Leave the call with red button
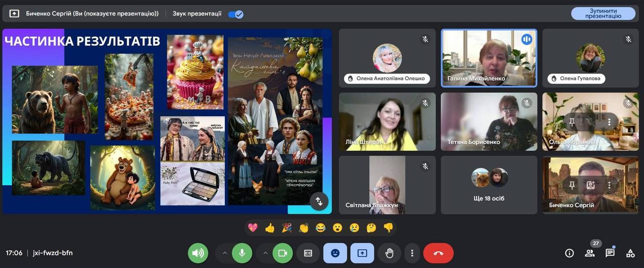This screenshot has width=644, height=268. tap(438, 253)
